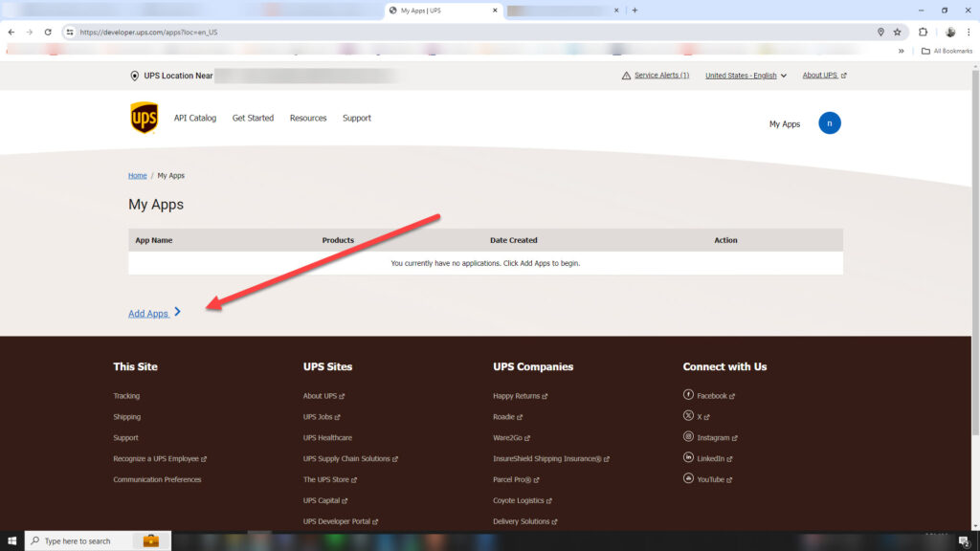Click the X social icon in footer
980x551 pixels.
[688, 415]
